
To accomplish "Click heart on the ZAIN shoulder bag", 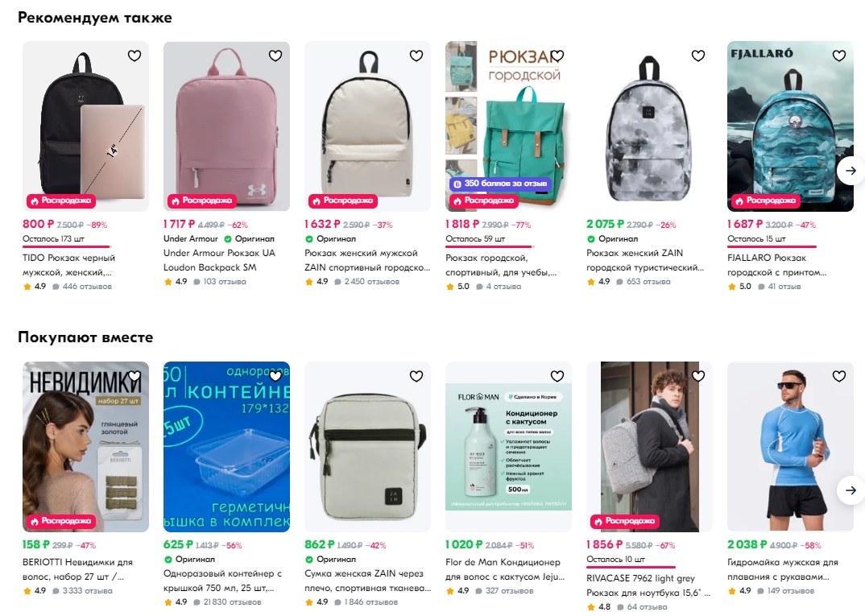I will (x=416, y=376).
